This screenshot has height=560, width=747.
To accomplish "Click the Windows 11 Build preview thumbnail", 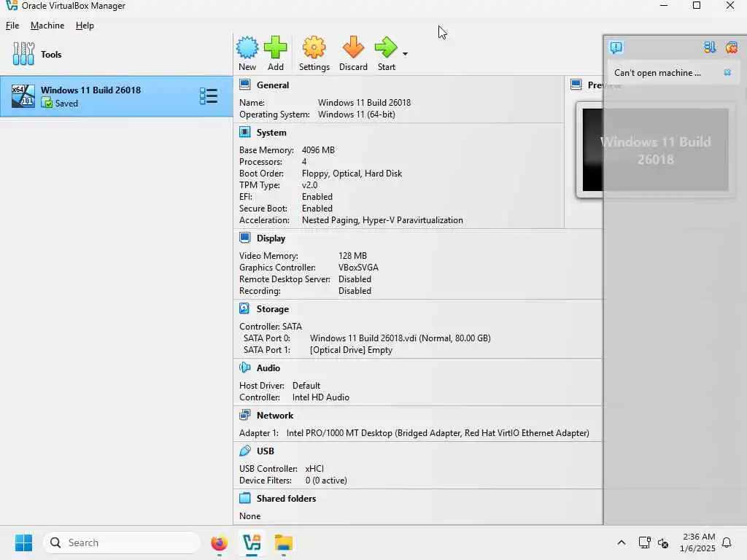I will 656,149.
